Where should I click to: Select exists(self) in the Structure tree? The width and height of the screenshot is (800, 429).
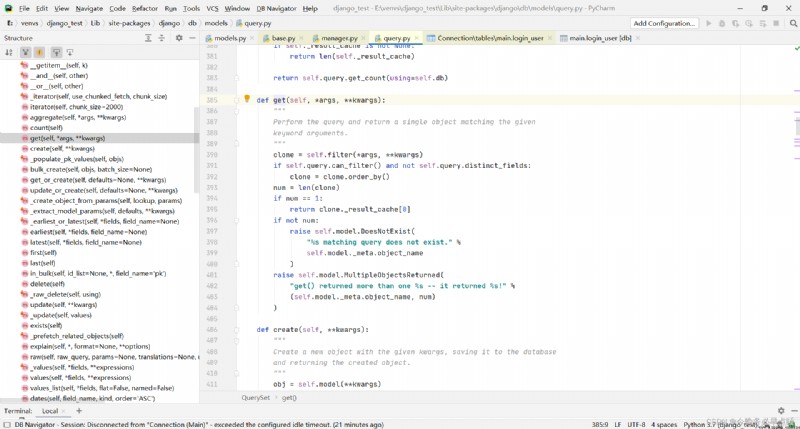tap(46, 325)
